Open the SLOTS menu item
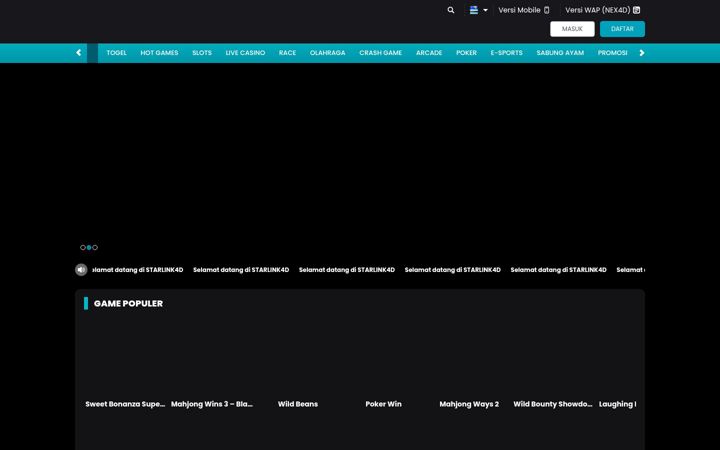 click(202, 53)
